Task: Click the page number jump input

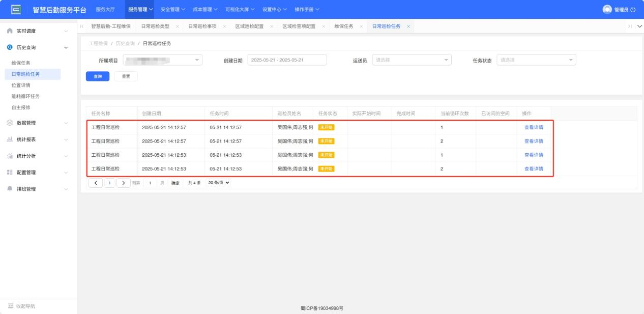Action: click(x=150, y=183)
